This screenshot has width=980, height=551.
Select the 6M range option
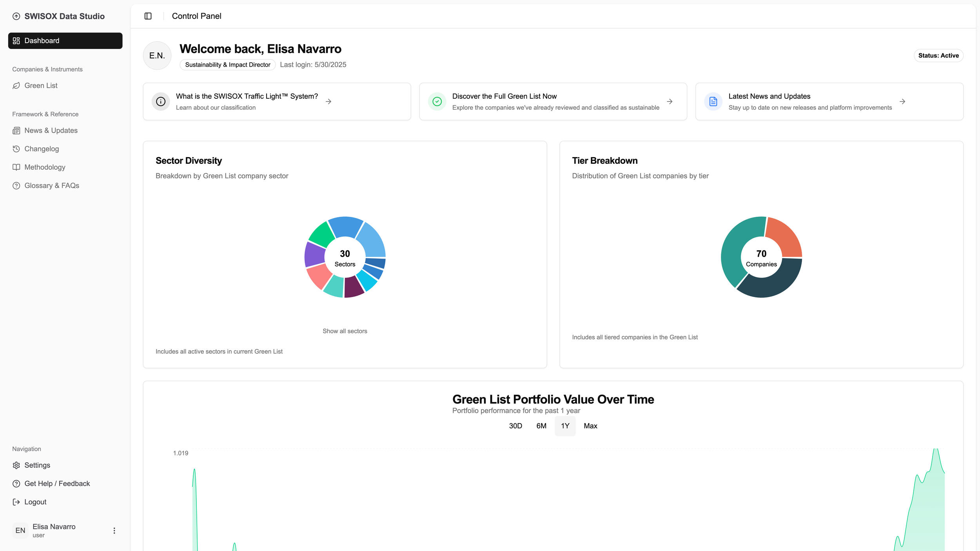pyautogui.click(x=541, y=426)
